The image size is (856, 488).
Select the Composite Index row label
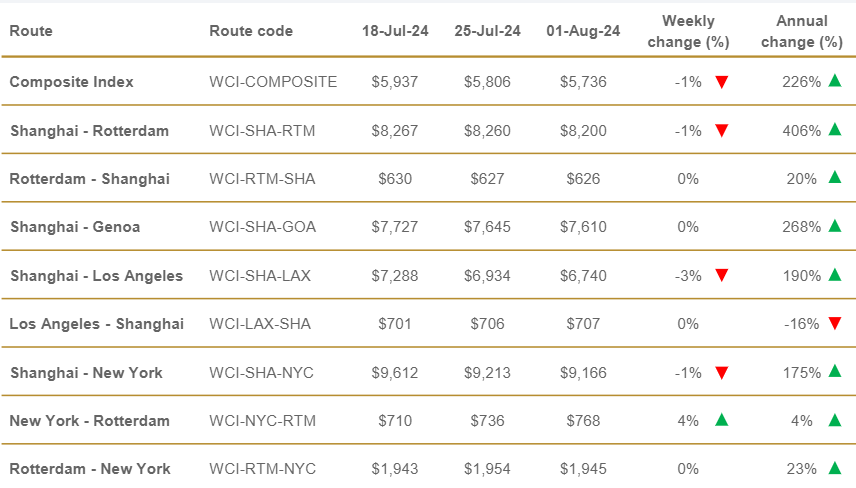pyautogui.click(x=71, y=82)
